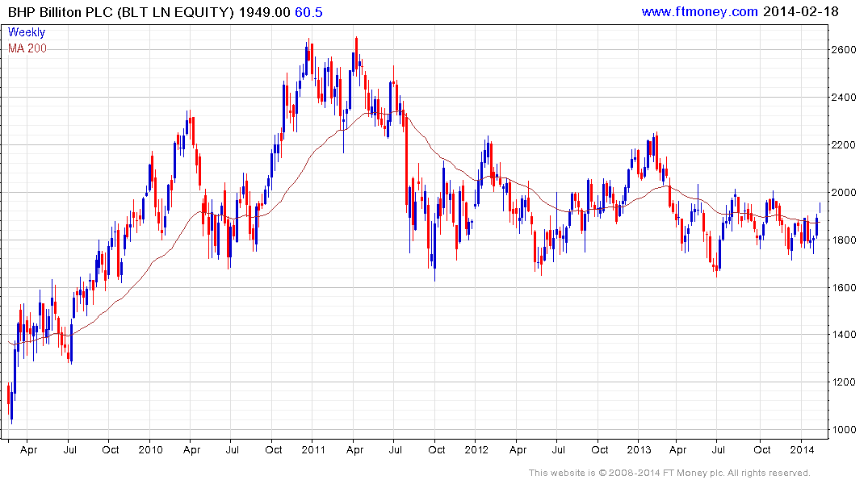This screenshot has width=868, height=484.
Task: Open the www.ftmoney.com link
Action: click(x=699, y=11)
